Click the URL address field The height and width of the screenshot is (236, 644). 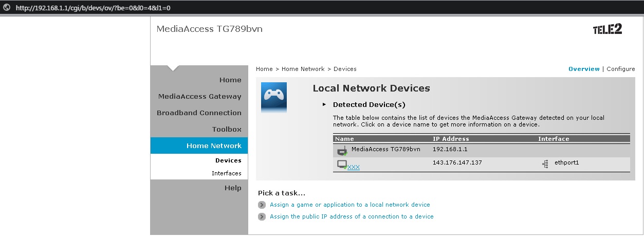click(x=93, y=8)
